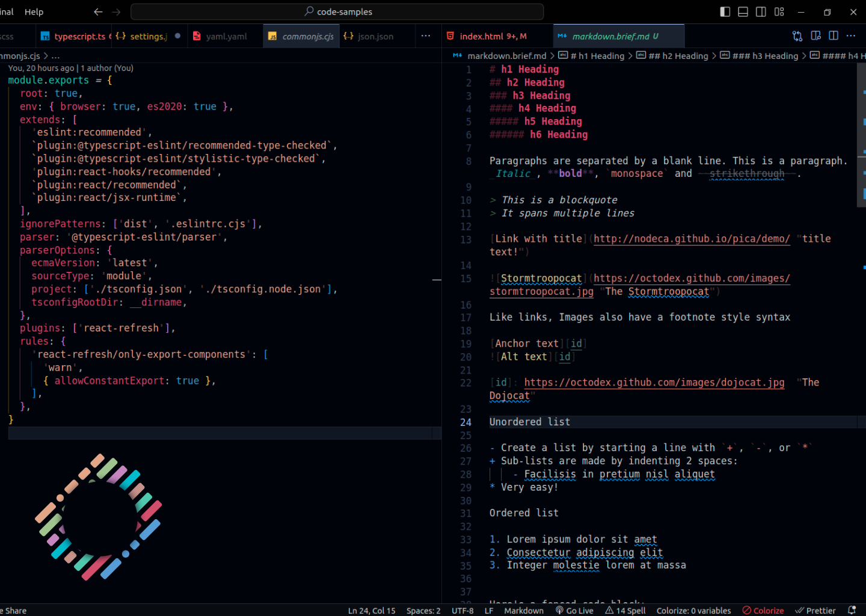
Task: Open markdown preview to the side icon
Action: point(815,36)
